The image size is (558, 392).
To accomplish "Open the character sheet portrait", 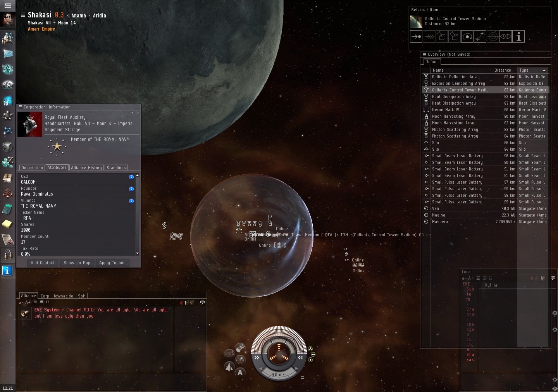I will point(8,20).
